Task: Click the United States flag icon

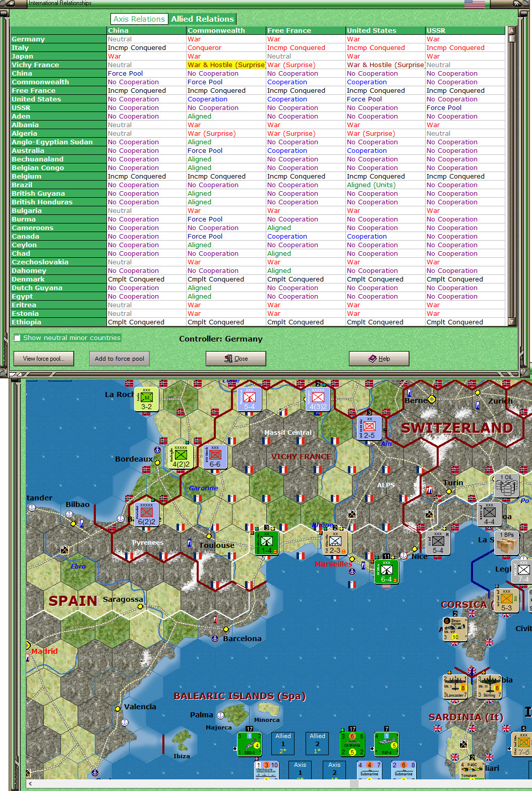Action: tap(475, 4)
